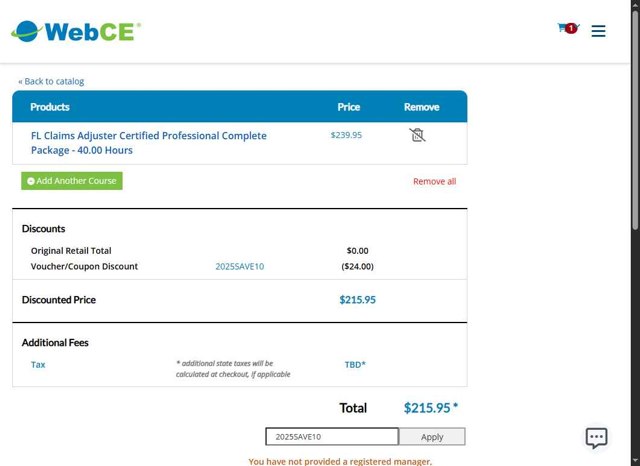Viewport: 640px width, 466px height.
Task: Click the Products column header
Action: coord(50,107)
